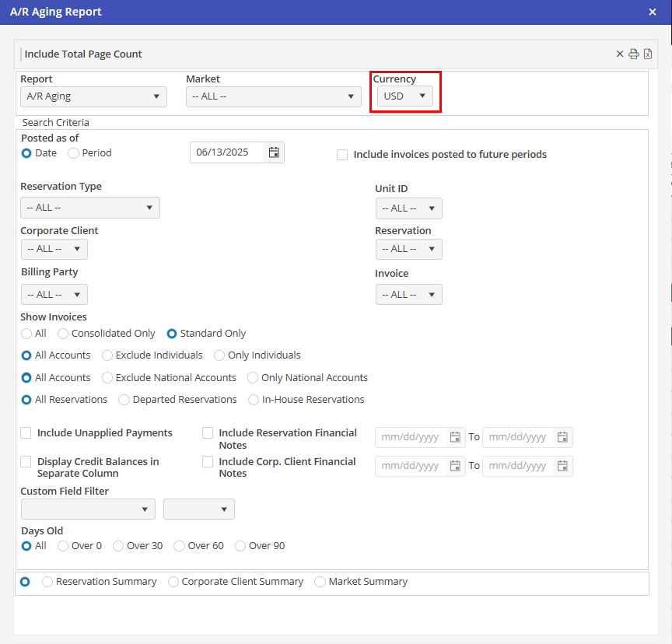Open the Report type dropdown

93,96
